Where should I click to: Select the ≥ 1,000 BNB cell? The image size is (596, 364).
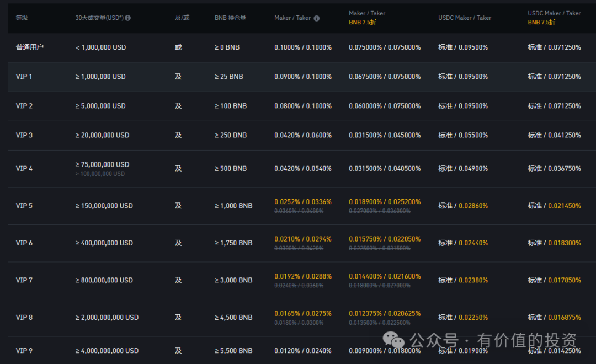pos(233,206)
